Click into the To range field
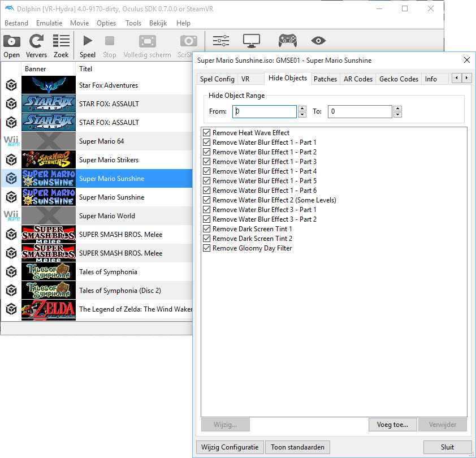Screen dimensions: 476x458 click(360, 112)
